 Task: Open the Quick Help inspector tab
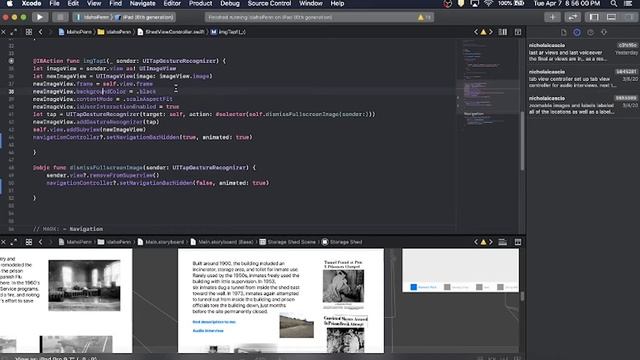590,32
